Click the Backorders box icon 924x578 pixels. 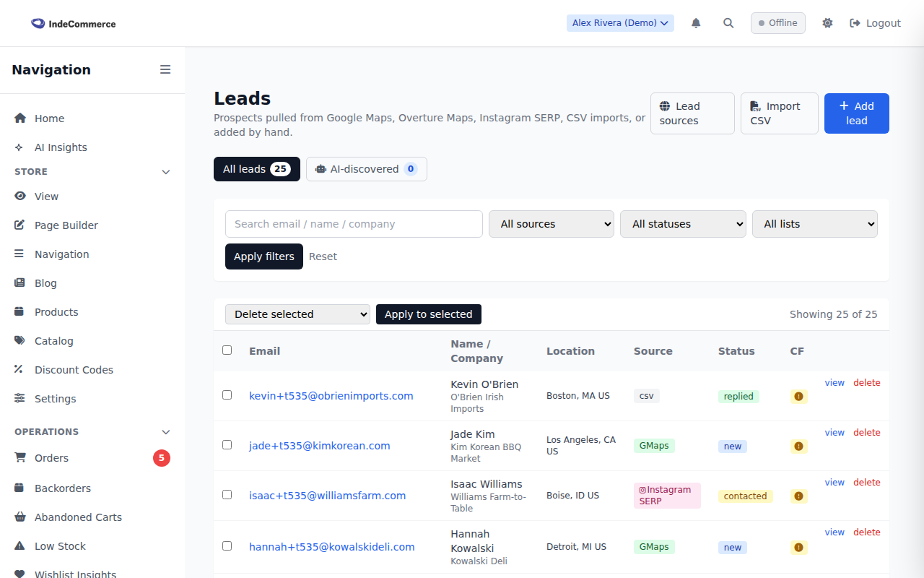[x=19, y=488]
